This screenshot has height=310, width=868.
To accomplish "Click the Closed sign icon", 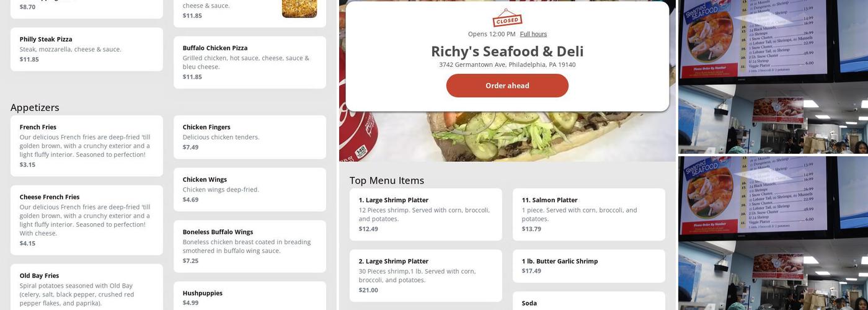I will [x=507, y=18].
